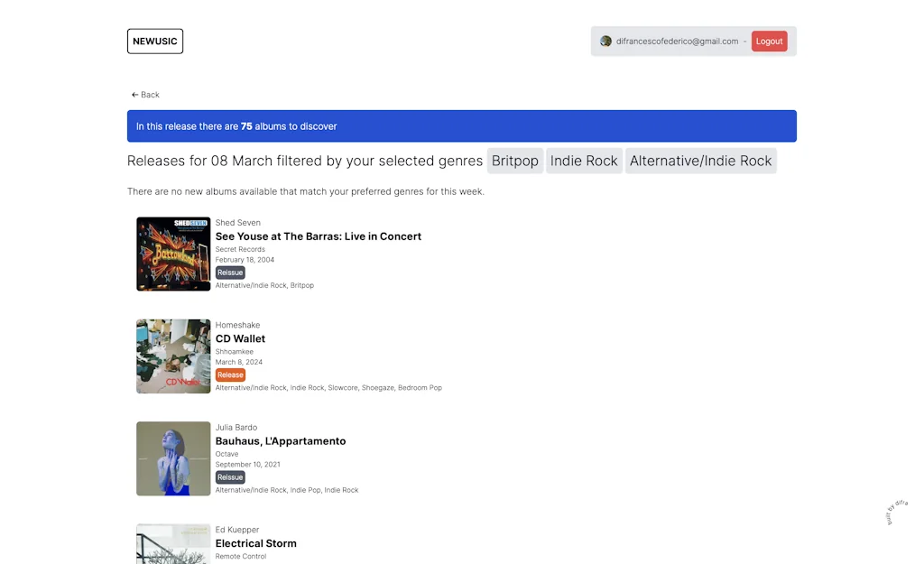
Task: Open the CD Wallet album by Homeshake
Action: click(240, 338)
